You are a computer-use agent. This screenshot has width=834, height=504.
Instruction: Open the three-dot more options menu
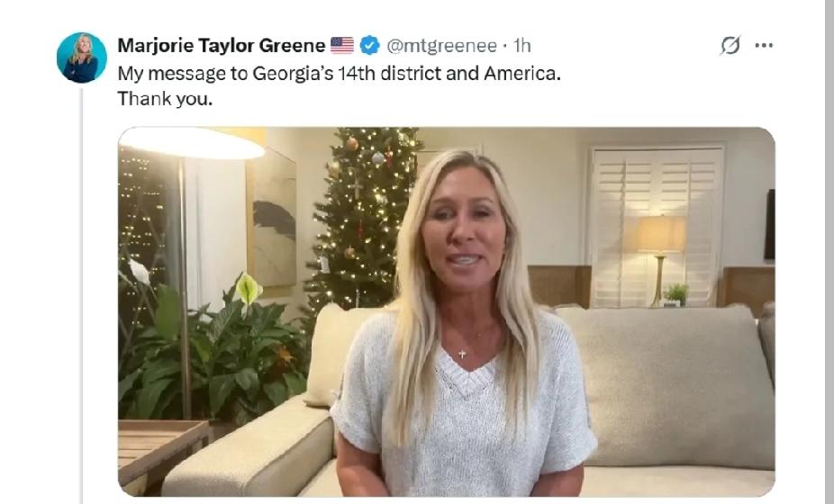[764, 46]
